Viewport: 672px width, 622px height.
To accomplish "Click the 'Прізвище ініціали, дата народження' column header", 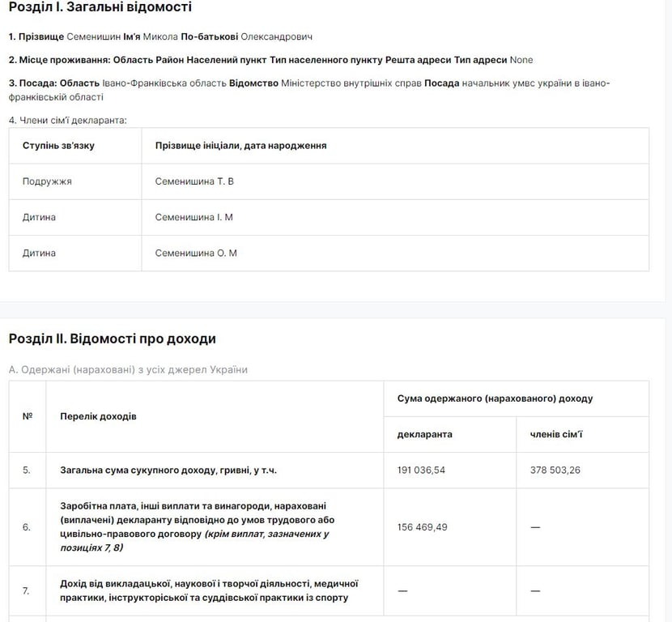I will click(240, 146).
